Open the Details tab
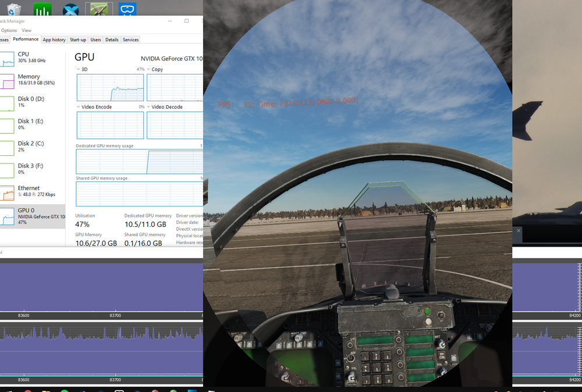 click(x=112, y=40)
